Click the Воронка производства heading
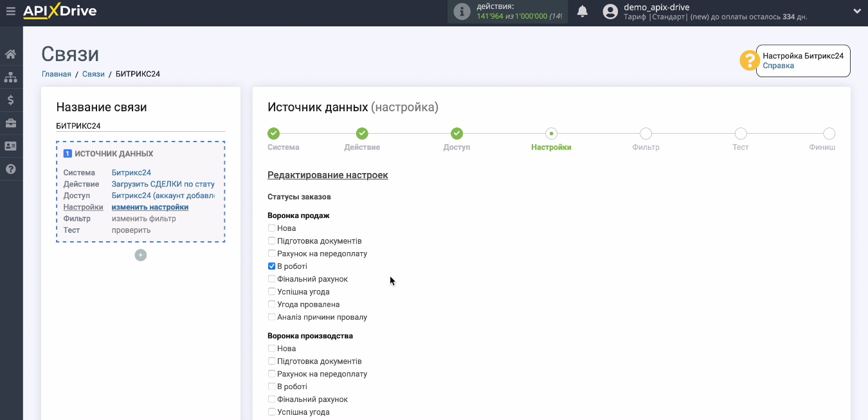868x420 pixels. [310, 336]
